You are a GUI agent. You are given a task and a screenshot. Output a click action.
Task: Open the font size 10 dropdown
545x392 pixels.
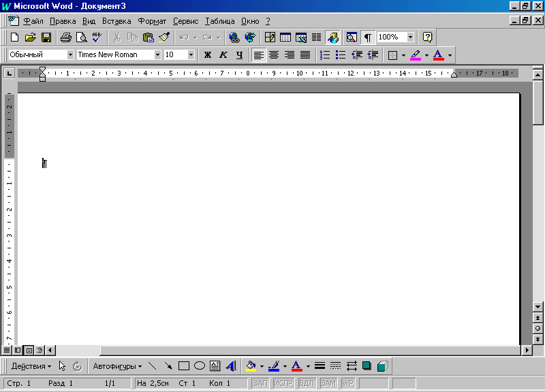pos(191,55)
